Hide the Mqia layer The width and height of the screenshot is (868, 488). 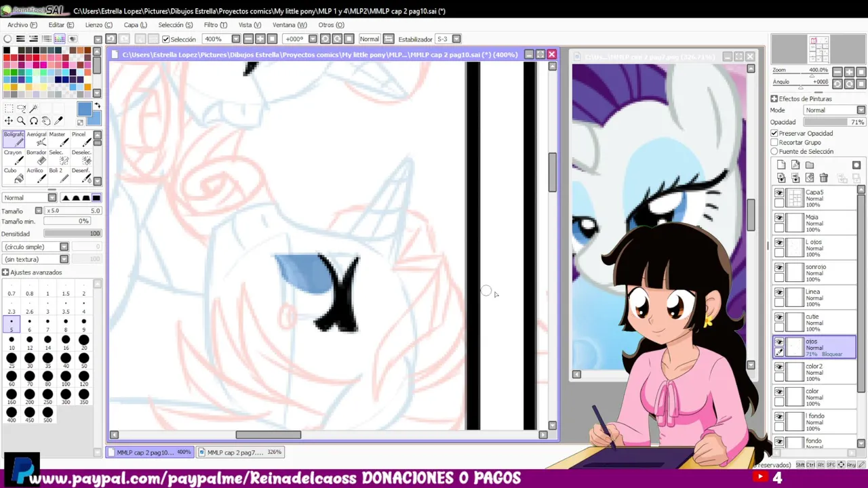click(x=779, y=218)
